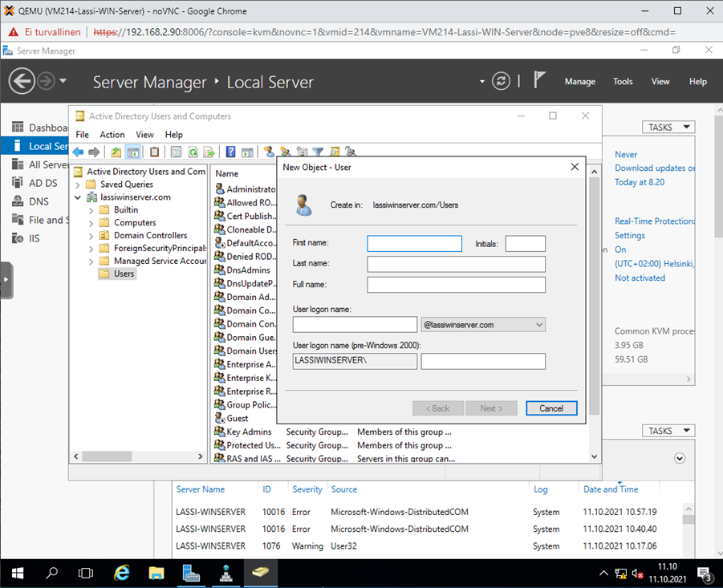723x588 pixels.
Task: Click the blue Back arrow in ADUC toolbar
Action: point(79,152)
